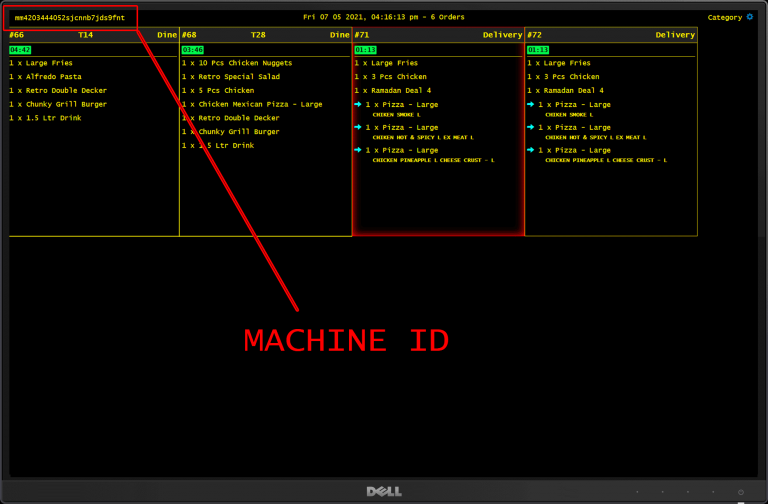Select Alfredo Pasta in order #66
The width and height of the screenshot is (768, 504).
click(45, 77)
